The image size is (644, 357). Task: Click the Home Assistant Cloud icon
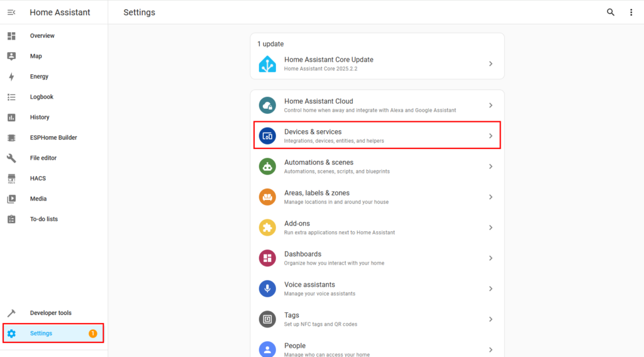(267, 106)
